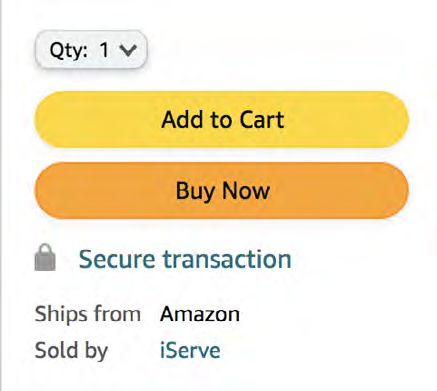437x391 pixels.
Task: Select the lock icon beside Secure transaction
Action: coord(45,257)
